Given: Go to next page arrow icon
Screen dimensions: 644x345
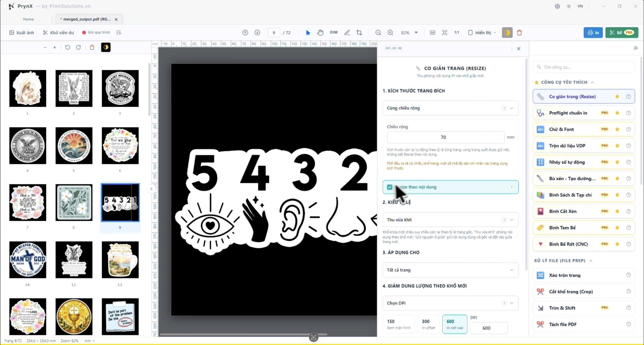Looking at the screenshot, I should [x=257, y=32].
